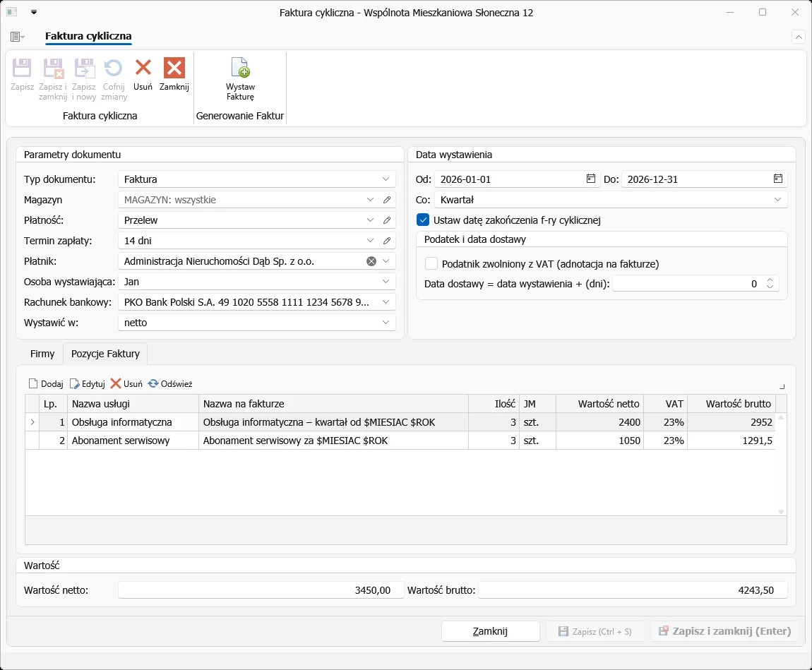Open the calendar picker for the Od date

[x=591, y=179]
